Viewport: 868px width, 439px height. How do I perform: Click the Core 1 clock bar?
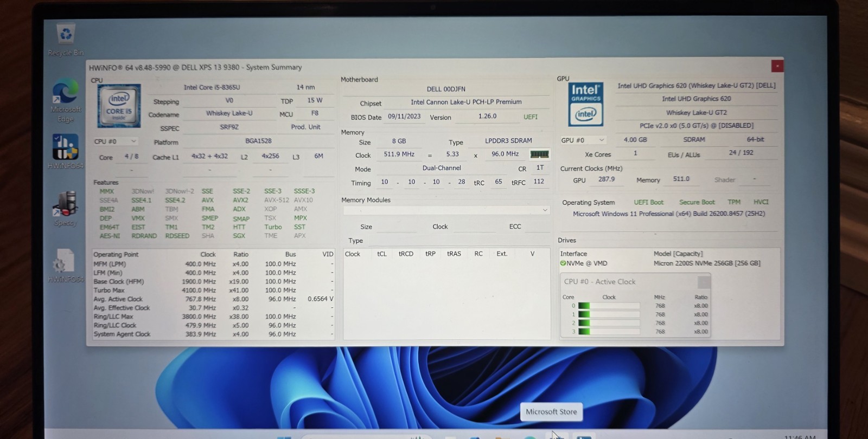click(x=609, y=314)
